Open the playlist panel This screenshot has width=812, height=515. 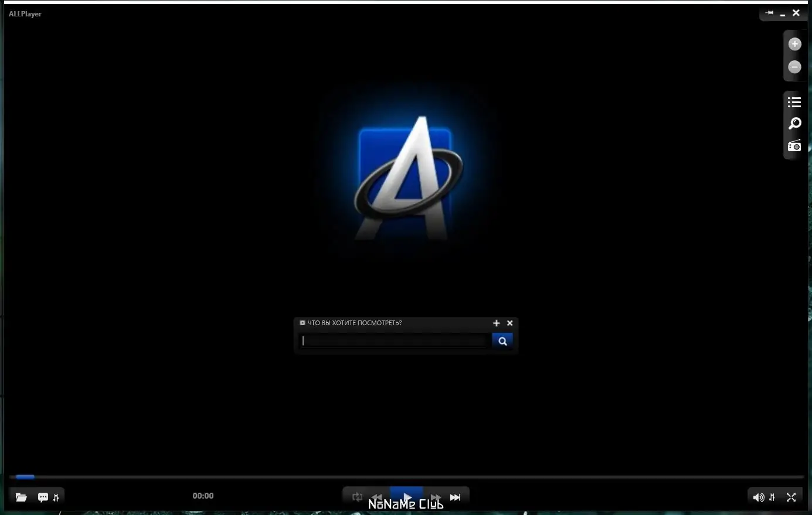pos(794,102)
